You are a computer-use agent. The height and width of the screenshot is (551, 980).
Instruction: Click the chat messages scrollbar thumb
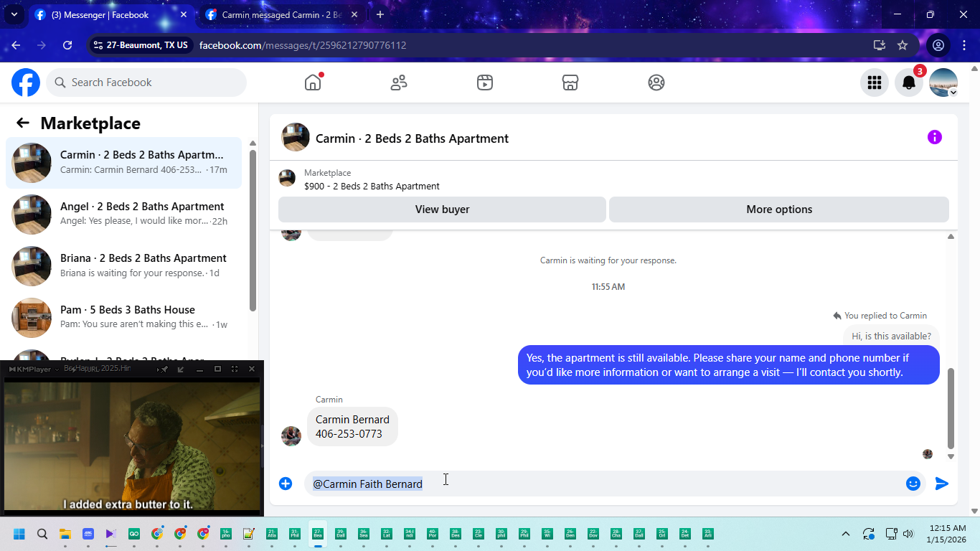(951, 408)
